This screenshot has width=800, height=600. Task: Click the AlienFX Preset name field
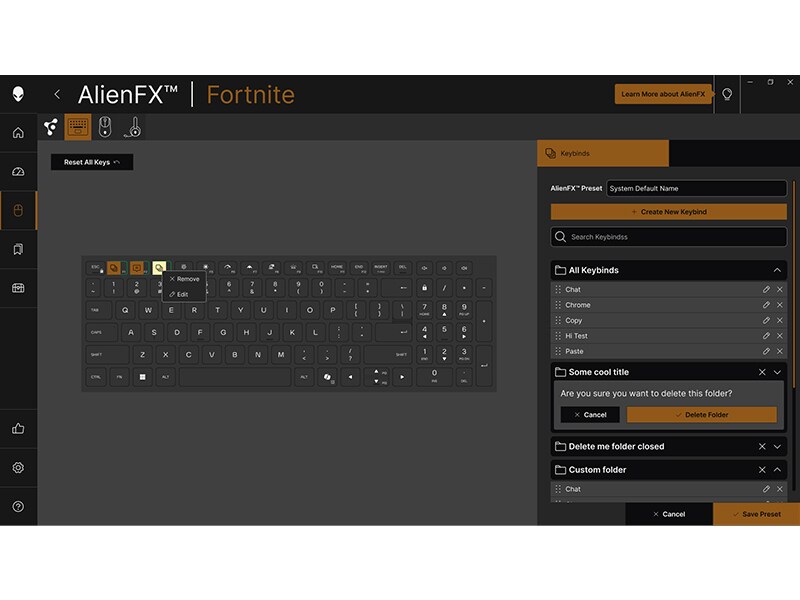[696, 188]
